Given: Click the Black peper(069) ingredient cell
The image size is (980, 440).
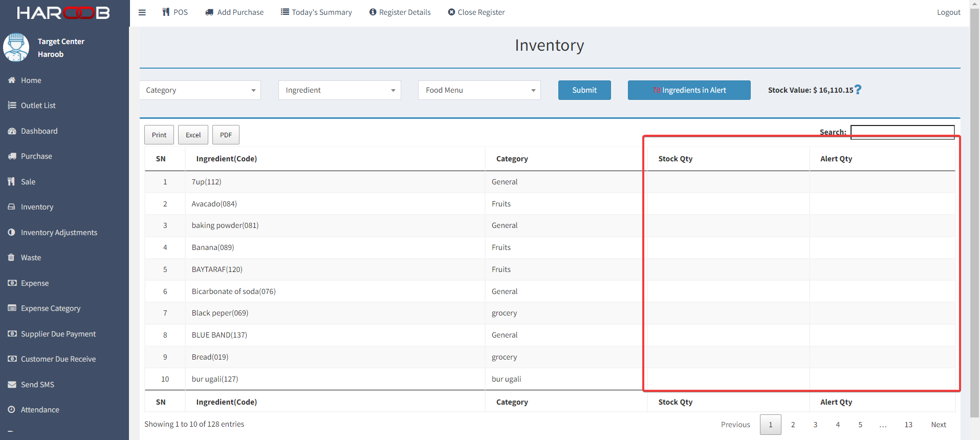Looking at the screenshot, I should pos(335,313).
